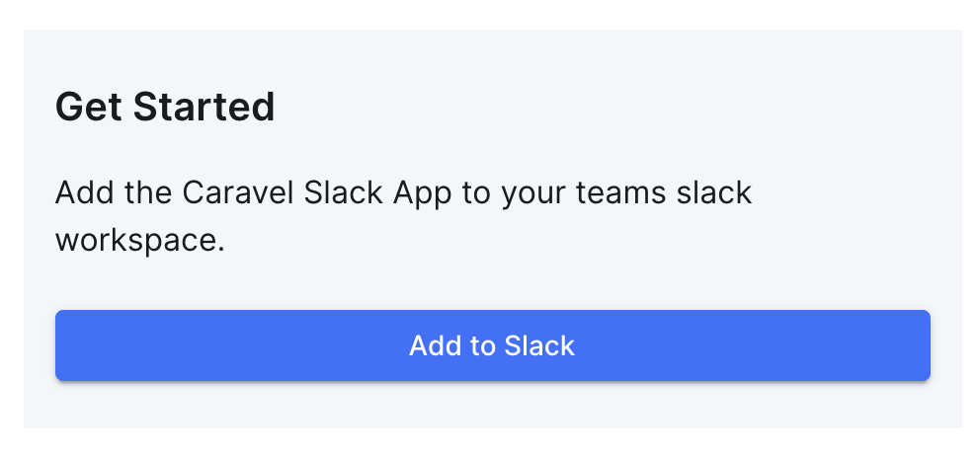980x454 pixels.
Task: Click "teams slack" in the description text
Action: coord(664,193)
